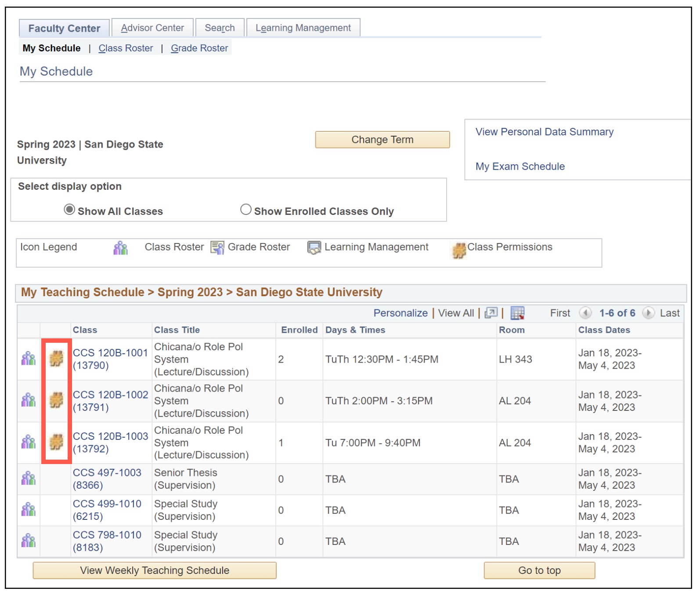Click Class Permissions legend icon
The image size is (700, 595).
[x=459, y=250]
